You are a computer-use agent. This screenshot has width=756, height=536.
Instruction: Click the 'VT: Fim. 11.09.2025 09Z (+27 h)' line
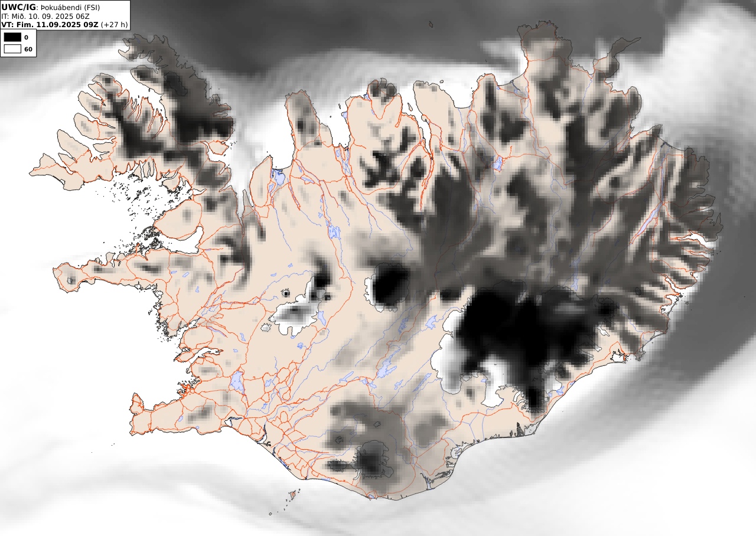(64, 25)
